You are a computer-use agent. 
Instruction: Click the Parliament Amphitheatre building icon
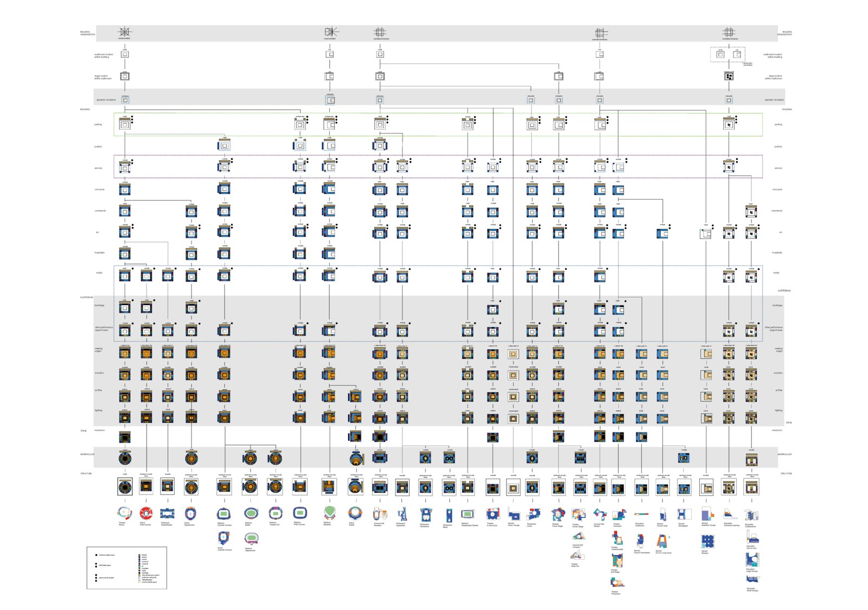pos(167,513)
